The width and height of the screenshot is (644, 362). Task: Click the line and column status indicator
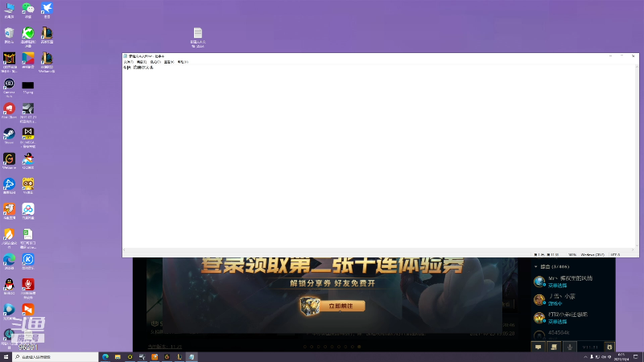[546, 255]
